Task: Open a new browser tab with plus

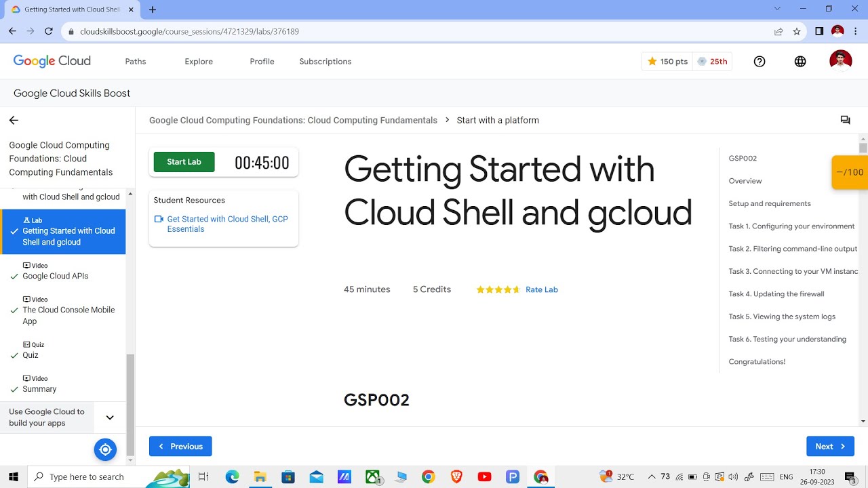Action: point(153,9)
